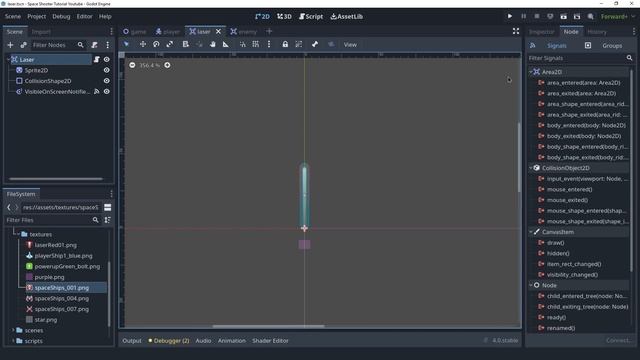This screenshot has height=360, width=640.
Task: Collapse the Node signals group
Action: [531, 285]
